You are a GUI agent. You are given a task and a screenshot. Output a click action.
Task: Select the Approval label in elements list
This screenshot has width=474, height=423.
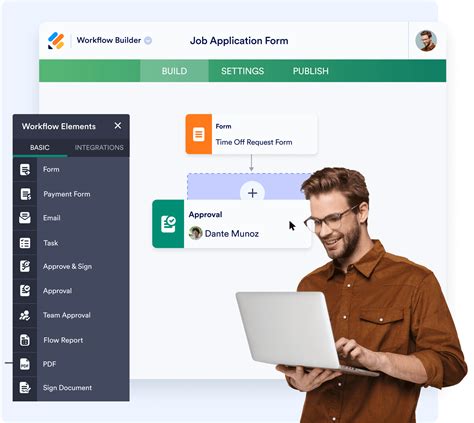[x=57, y=291]
